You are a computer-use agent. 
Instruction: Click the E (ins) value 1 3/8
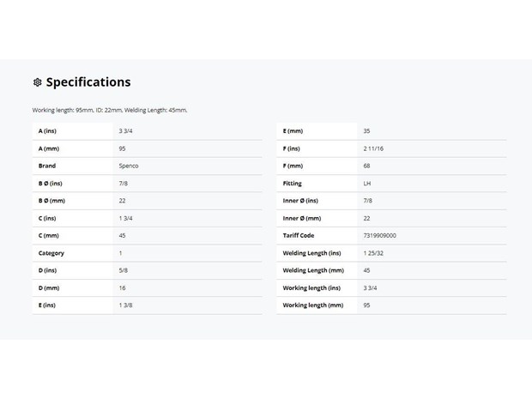125,305
